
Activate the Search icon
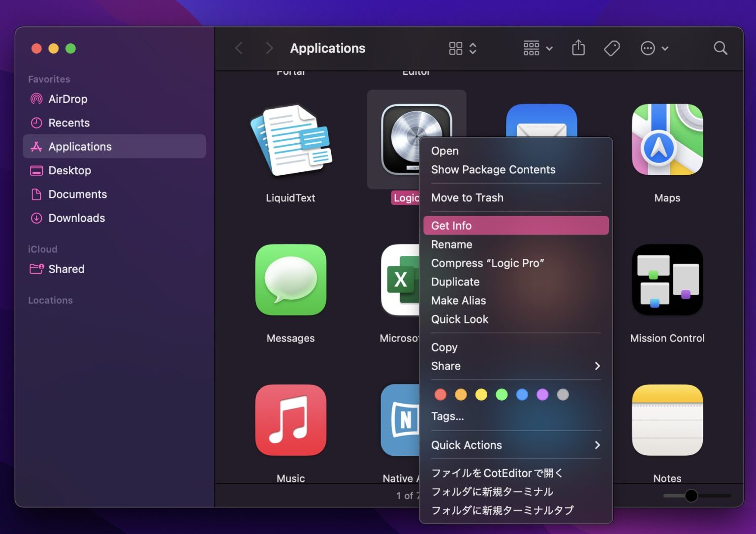pos(720,48)
